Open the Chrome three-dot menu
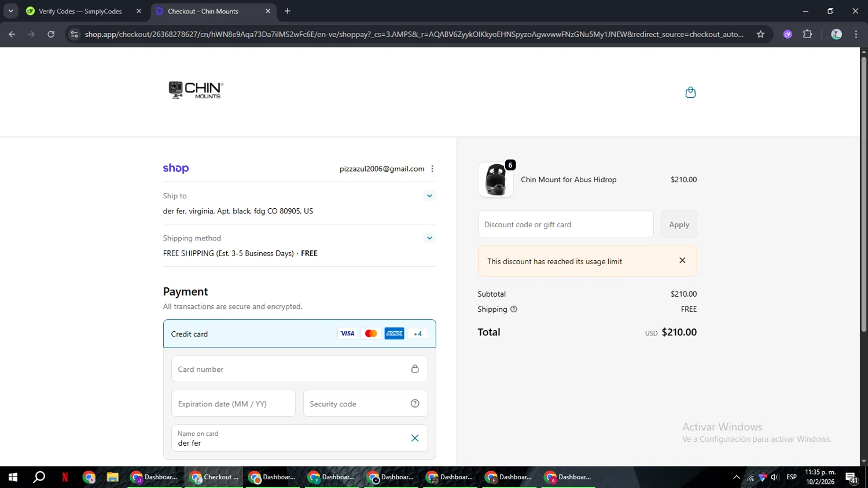 (x=856, y=34)
